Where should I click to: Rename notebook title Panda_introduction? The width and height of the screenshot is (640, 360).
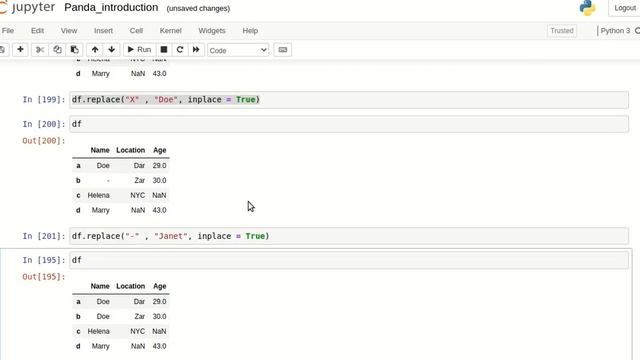[111, 7]
